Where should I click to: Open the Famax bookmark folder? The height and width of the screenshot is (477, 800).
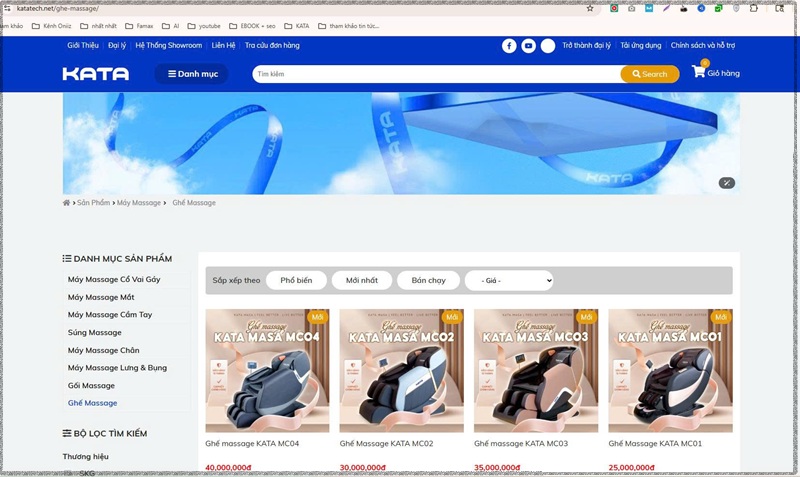[x=139, y=26]
